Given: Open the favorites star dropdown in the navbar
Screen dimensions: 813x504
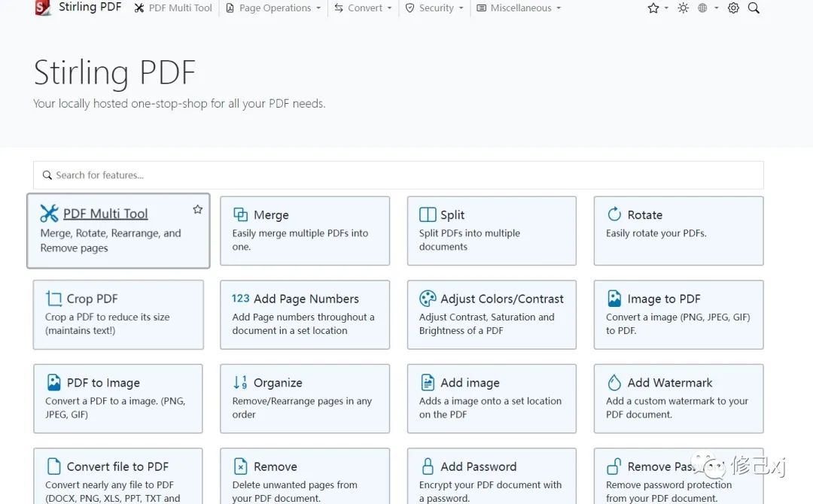Looking at the screenshot, I should coord(658,8).
